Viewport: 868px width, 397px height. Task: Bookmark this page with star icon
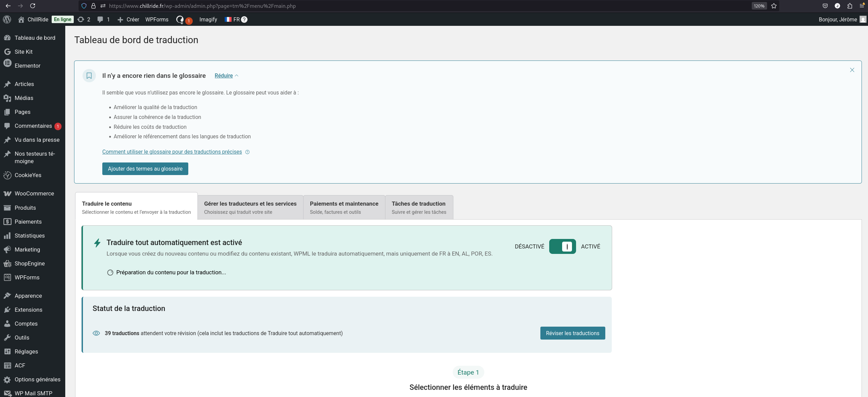pos(774,6)
